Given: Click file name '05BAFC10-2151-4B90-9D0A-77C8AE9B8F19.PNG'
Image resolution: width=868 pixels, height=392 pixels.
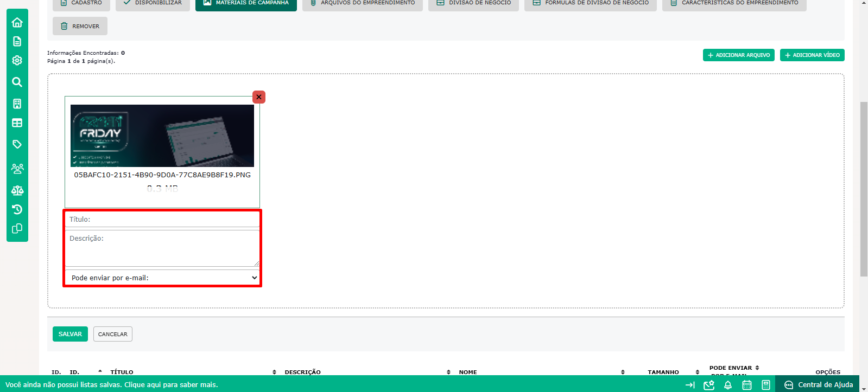Looking at the screenshot, I should [x=162, y=175].
